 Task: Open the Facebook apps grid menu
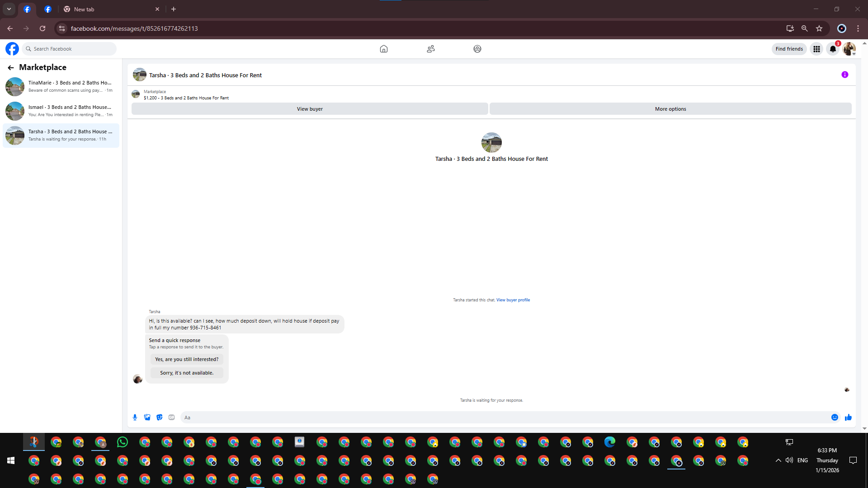(816, 49)
